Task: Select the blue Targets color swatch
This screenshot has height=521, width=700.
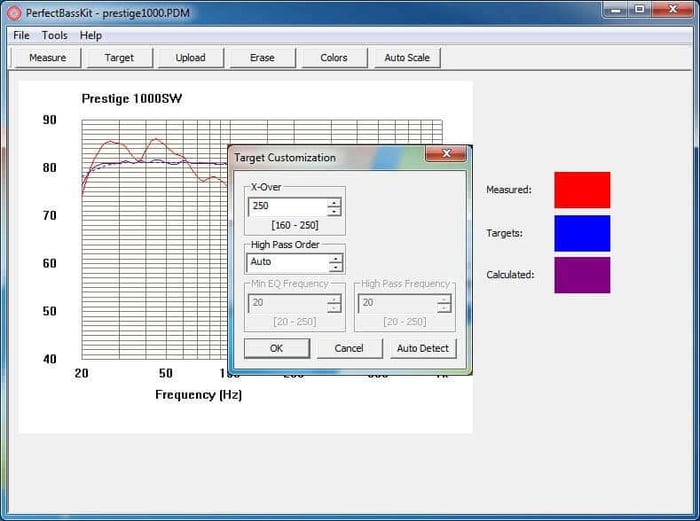Action: click(x=582, y=233)
